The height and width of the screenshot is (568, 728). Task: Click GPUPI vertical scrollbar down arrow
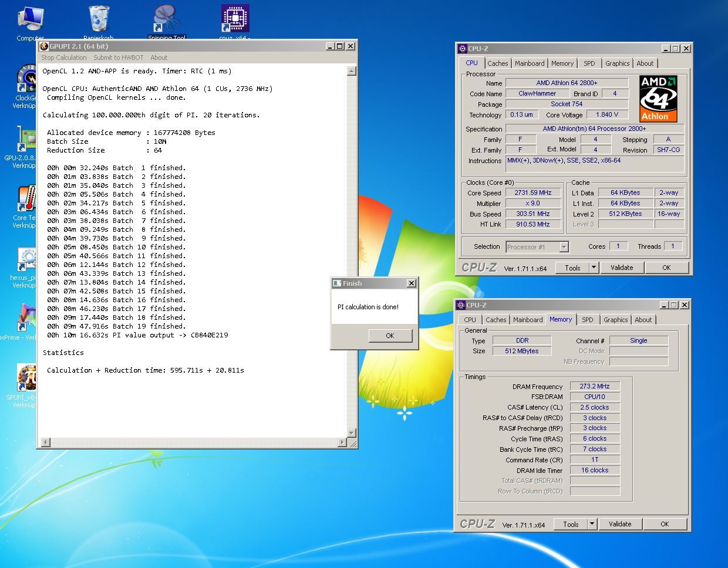351,433
